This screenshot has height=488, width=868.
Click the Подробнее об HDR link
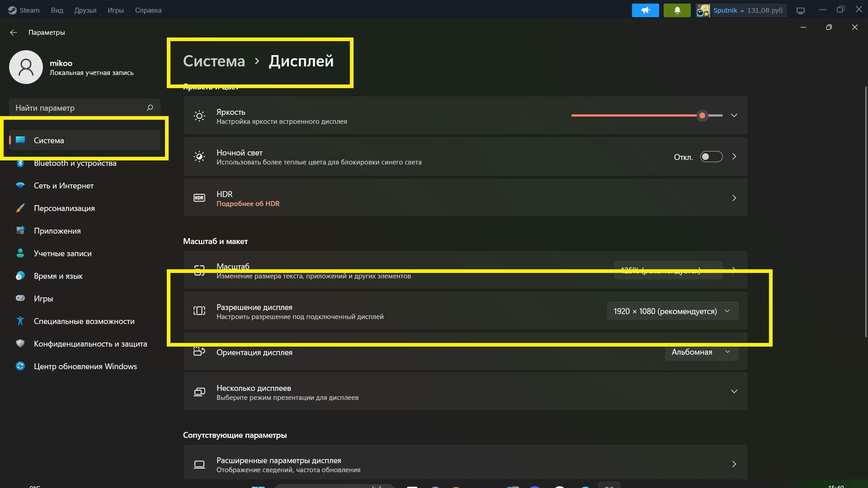point(248,204)
